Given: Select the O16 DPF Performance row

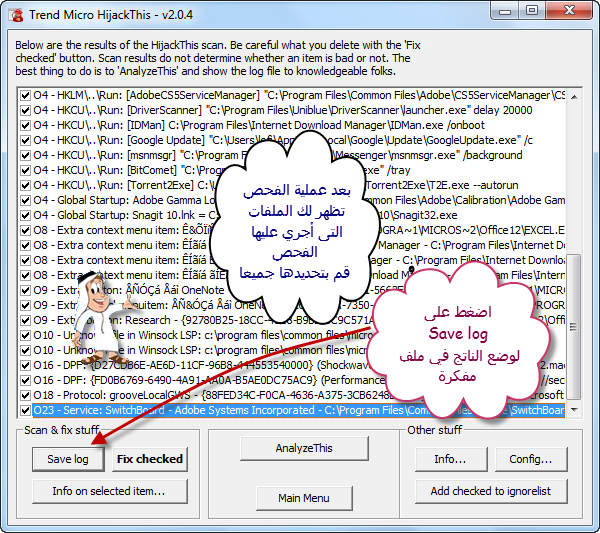Looking at the screenshot, I should [299, 380].
